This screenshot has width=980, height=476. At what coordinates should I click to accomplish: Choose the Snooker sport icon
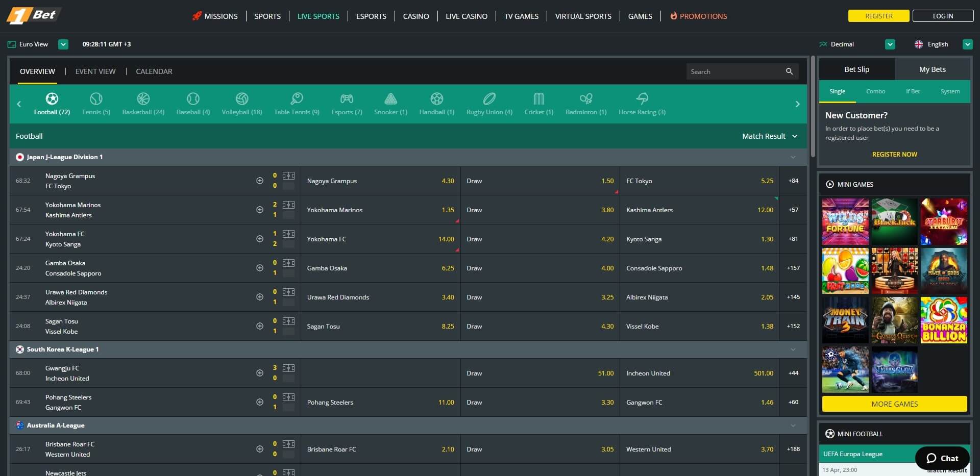click(x=390, y=98)
